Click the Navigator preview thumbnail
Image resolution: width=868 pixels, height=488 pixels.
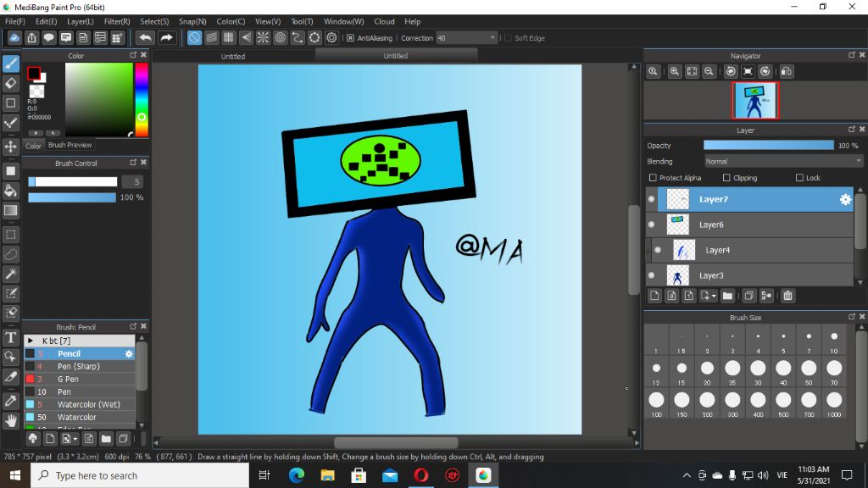[755, 101]
